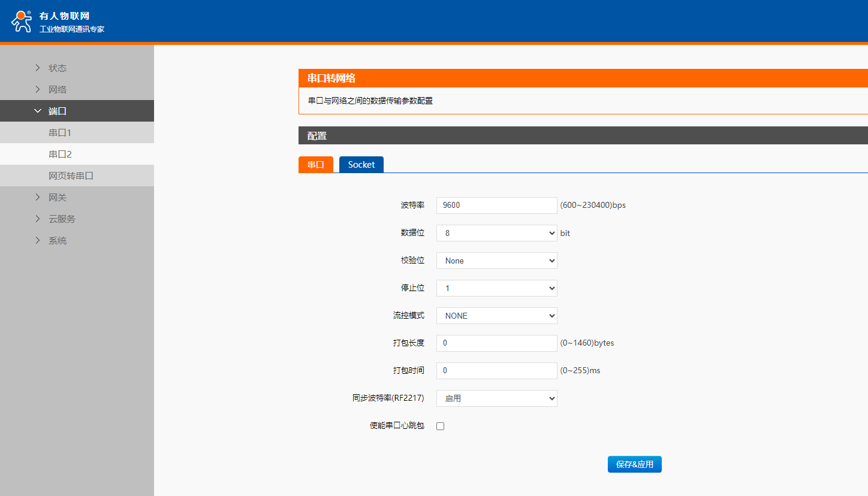Expand the 系统 sidebar section
The width and height of the screenshot is (868, 496).
(x=58, y=240)
